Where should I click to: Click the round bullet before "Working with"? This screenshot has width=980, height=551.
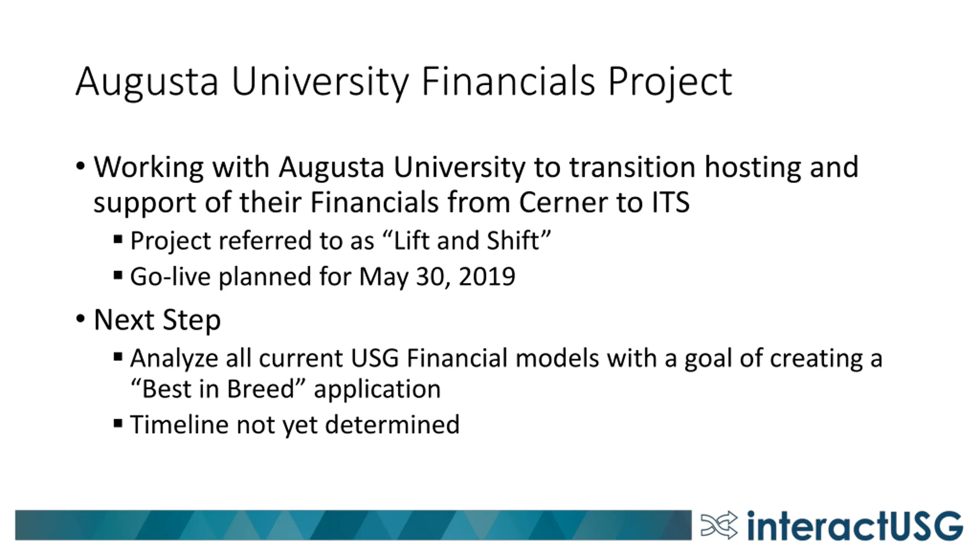pos(80,166)
